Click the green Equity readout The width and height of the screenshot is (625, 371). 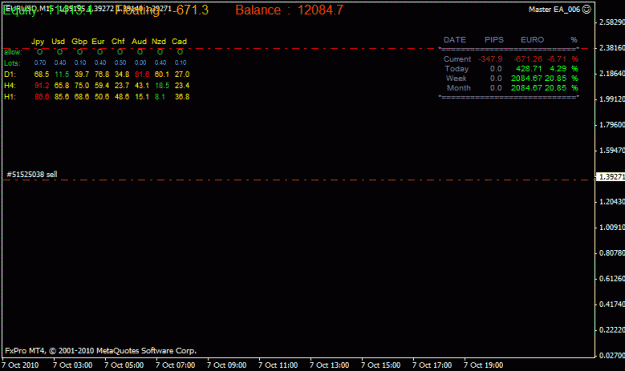point(48,10)
